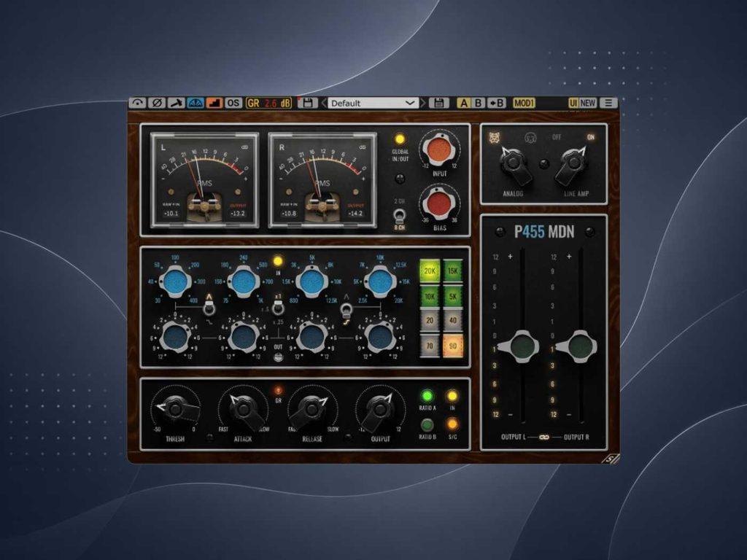Click the UI button in toolbar
This screenshot has width=747, height=560.
click(573, 103)
